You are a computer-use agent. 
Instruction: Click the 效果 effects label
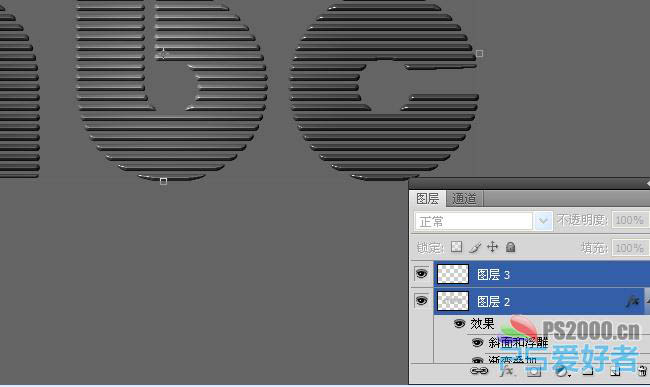click(482, 323)
